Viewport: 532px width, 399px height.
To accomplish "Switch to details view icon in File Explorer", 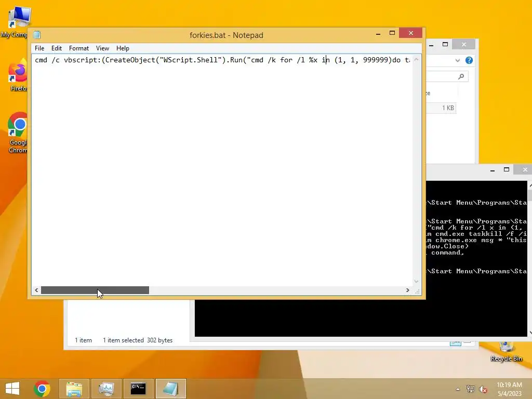I will (x=455, y=343).
